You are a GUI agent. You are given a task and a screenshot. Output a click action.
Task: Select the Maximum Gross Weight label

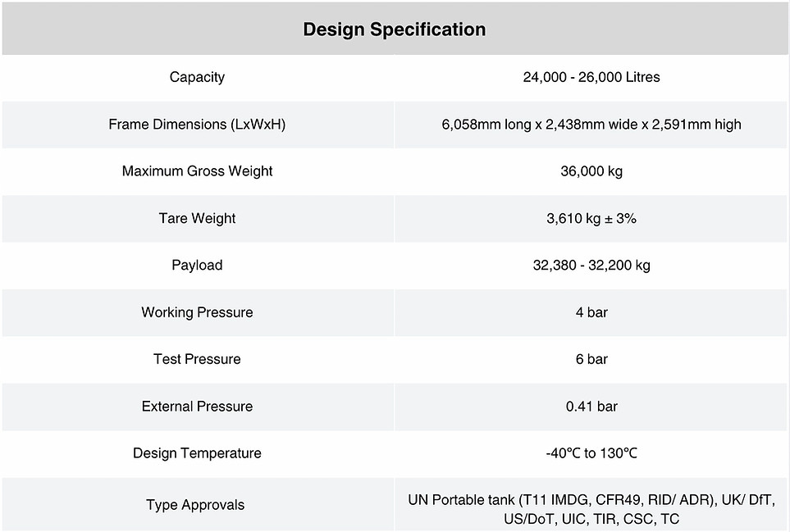[197, 171]
